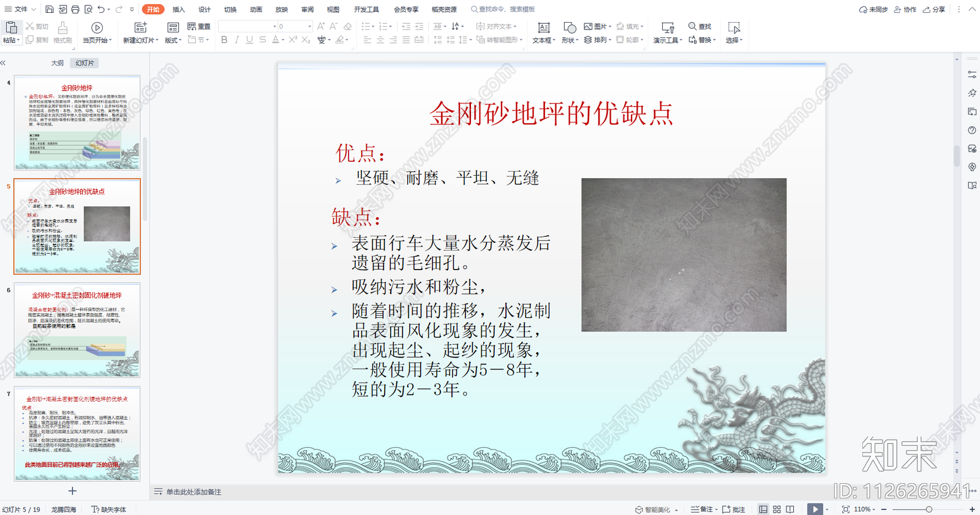Open the Shapes (形状) dropdown
980x515 pixels.
coord(570,40)
